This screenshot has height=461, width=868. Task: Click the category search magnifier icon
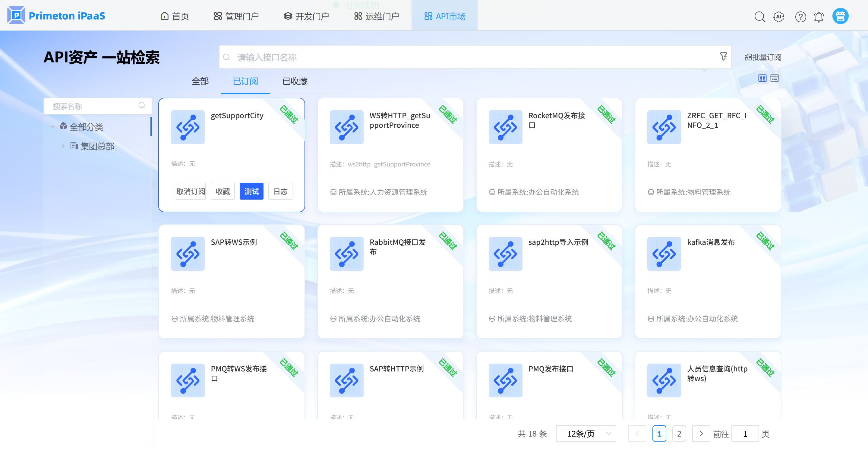pyautogui.click(x=142, y=106)
